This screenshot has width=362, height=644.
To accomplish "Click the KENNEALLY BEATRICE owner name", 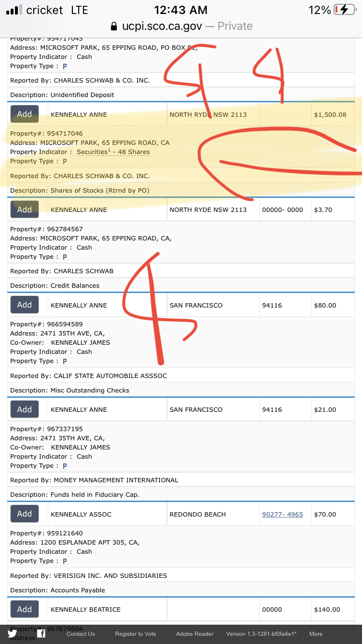I will 86,609.
